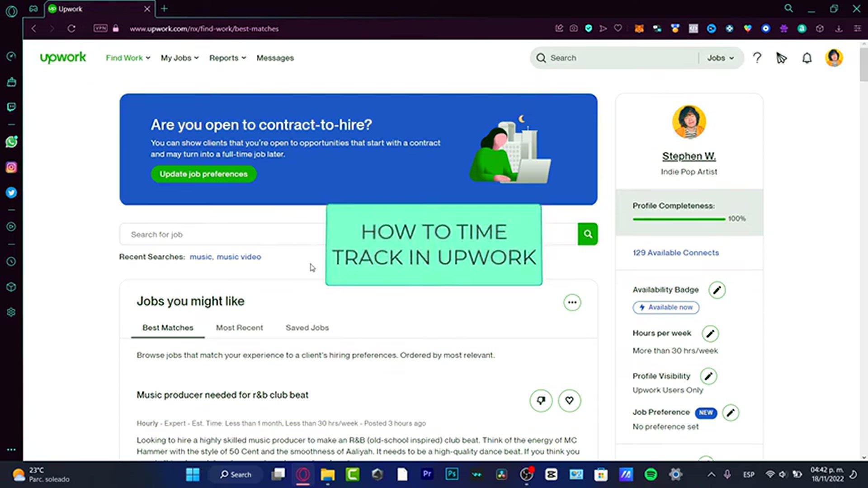Click 129 Available Connects link
Viewport: 868px width, 488px height.
675,253
